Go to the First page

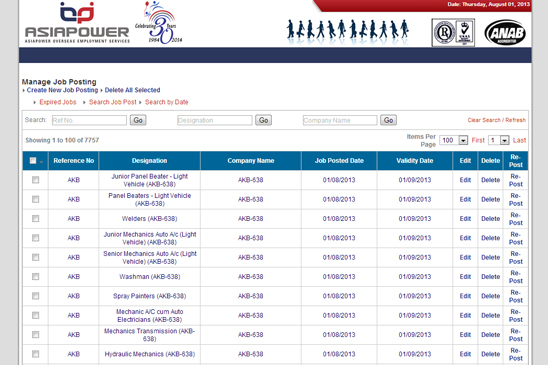[478, 140]
